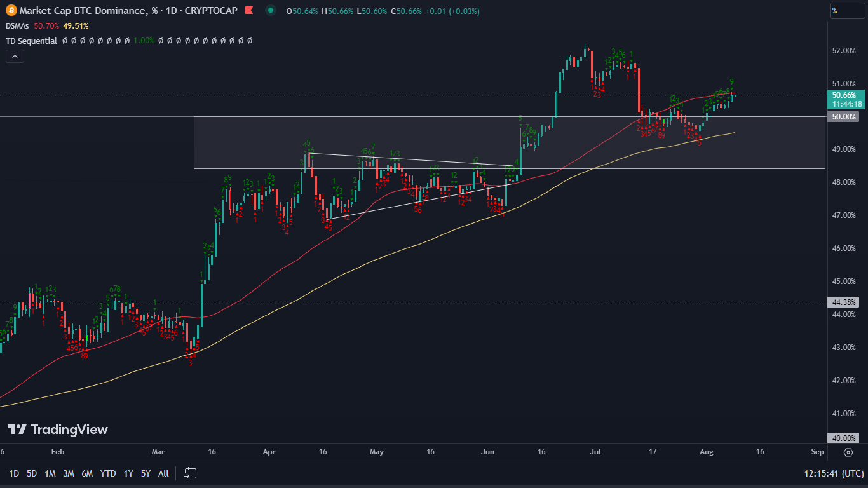Click the Mar date axis label

[x=158, y=452]
